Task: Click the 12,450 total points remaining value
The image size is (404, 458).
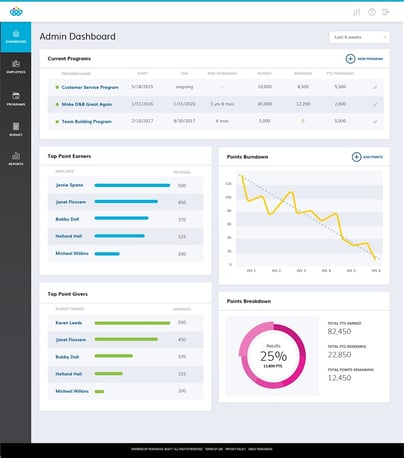Action: pos(339,378)
